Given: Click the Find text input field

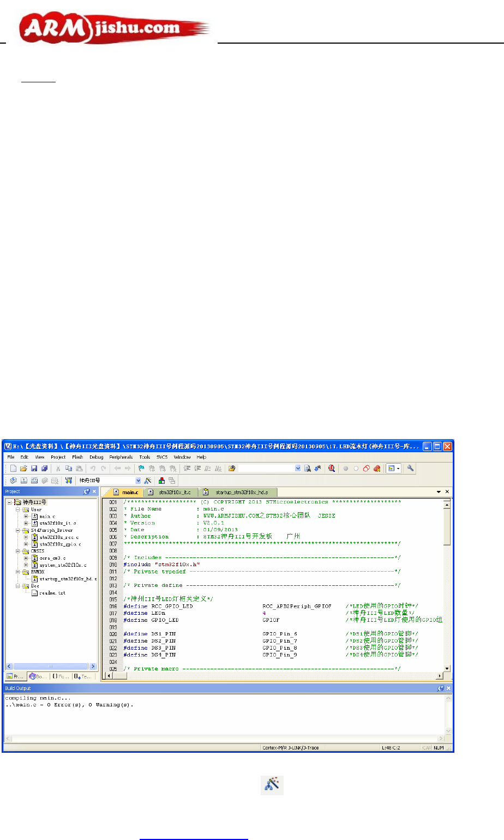Looking at the screenshot, I should point(266,468).
